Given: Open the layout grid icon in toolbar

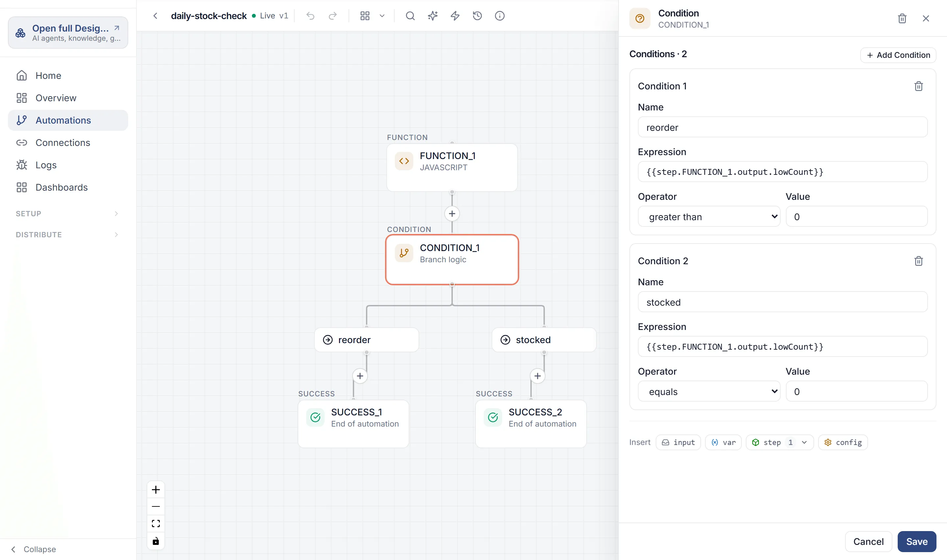Looking at the screenshot, I should pos(365,16).
